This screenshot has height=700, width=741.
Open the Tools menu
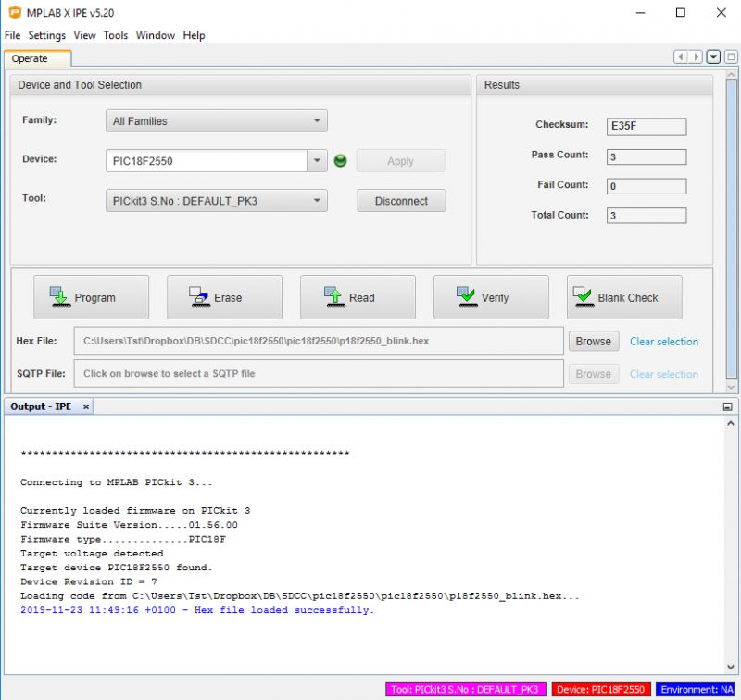(116, 35)
